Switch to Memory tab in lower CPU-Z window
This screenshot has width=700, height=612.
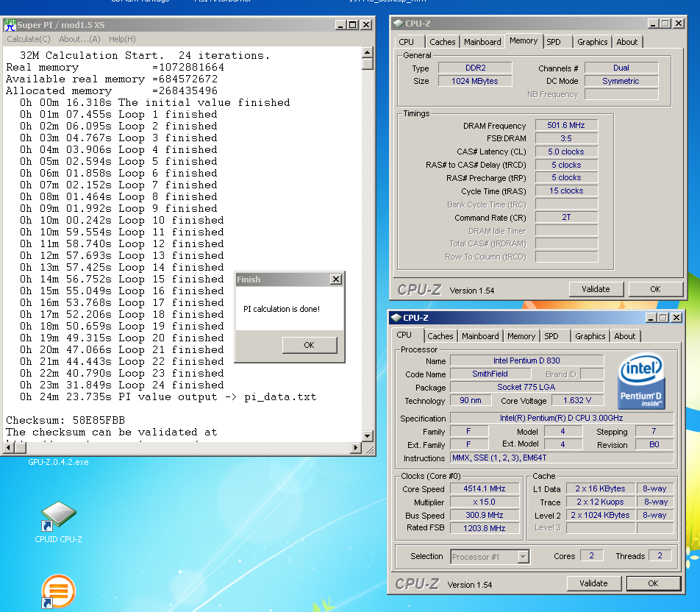(x=521, y=336)
